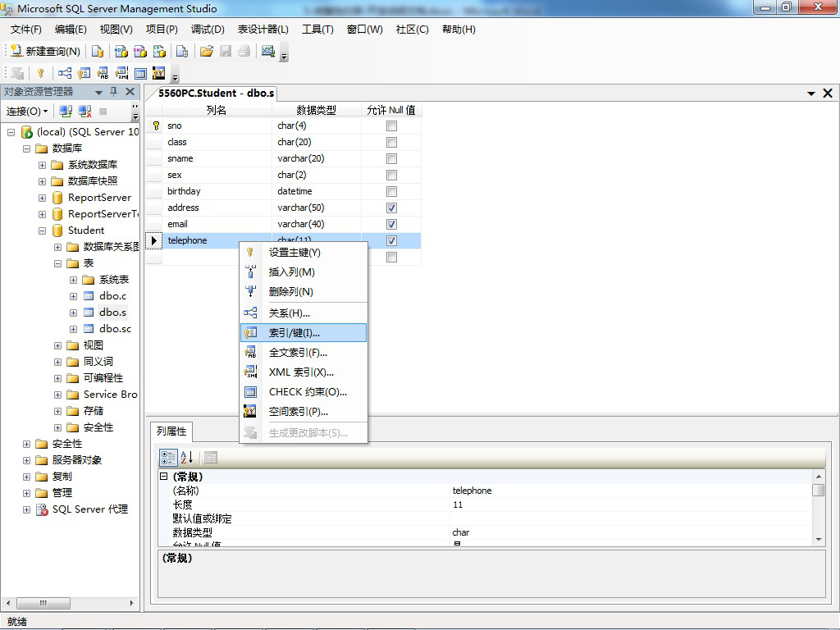Screen dimensions: 840x630
Task: Click the 新建查询(N) new query button
Action: click(46, 51)
